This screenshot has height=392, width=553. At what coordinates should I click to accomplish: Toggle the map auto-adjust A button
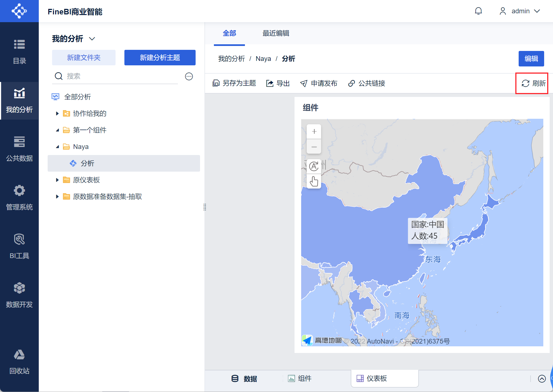pos(314,166)
